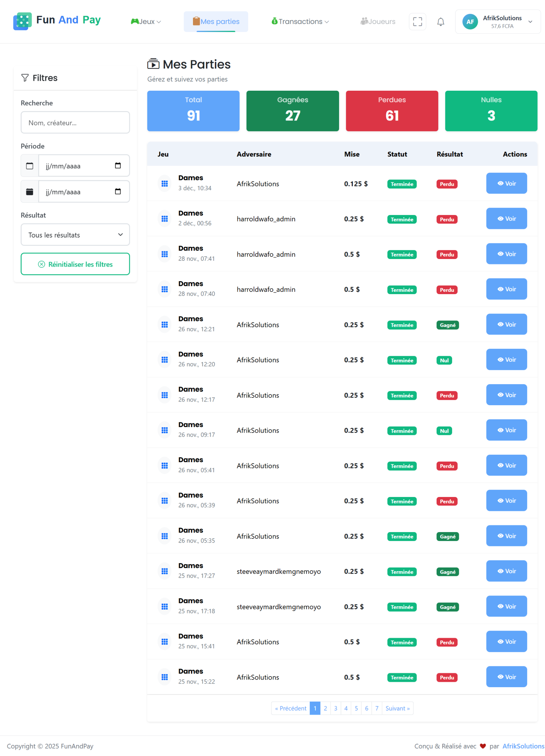Focus the Recherche search field
545x756 pixels.
[x=75, y=123]
